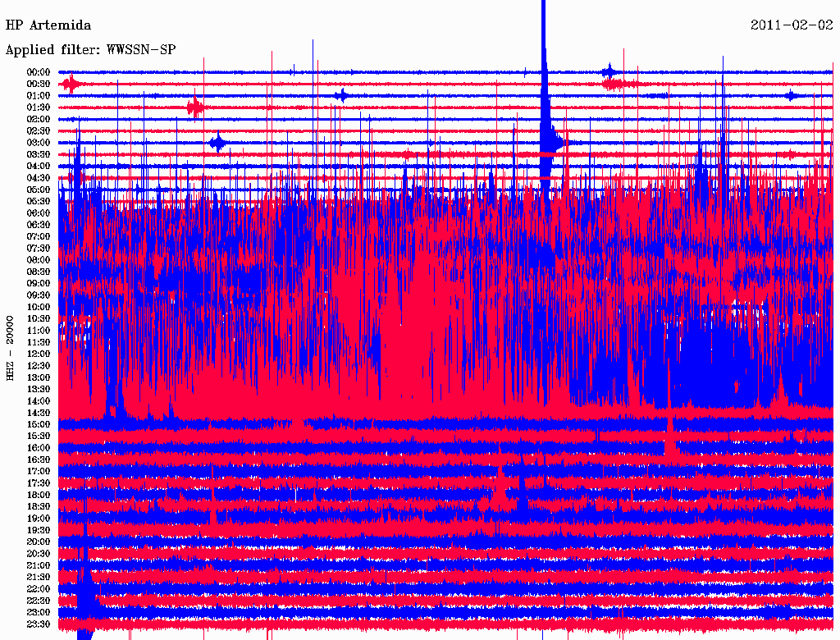This screenshot has width=840, height=640.
Task: Select the 20:30 time label
Action: click(x=39, y=554)
